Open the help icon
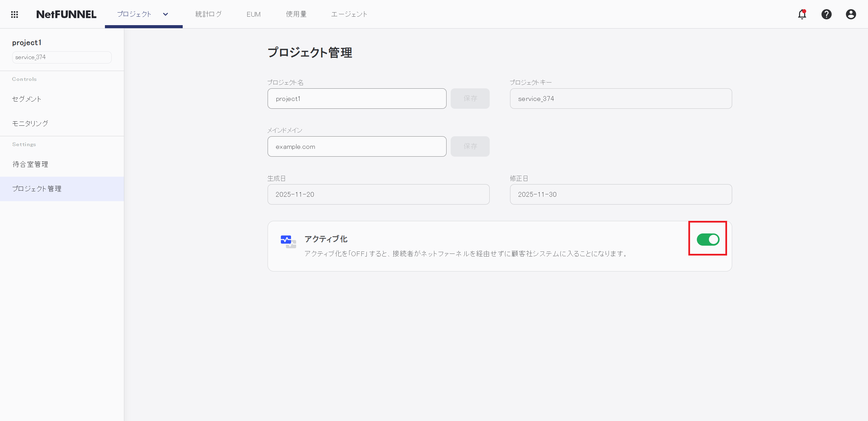868x421 pixels. (x=827, y=14)
